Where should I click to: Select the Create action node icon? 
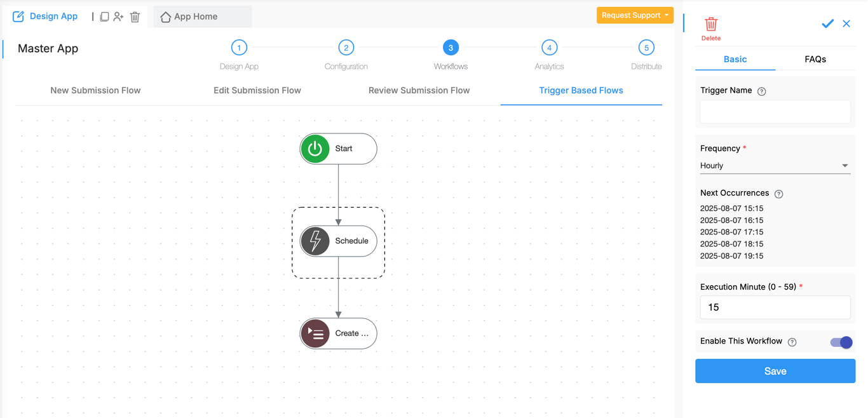tap(315, 334)
